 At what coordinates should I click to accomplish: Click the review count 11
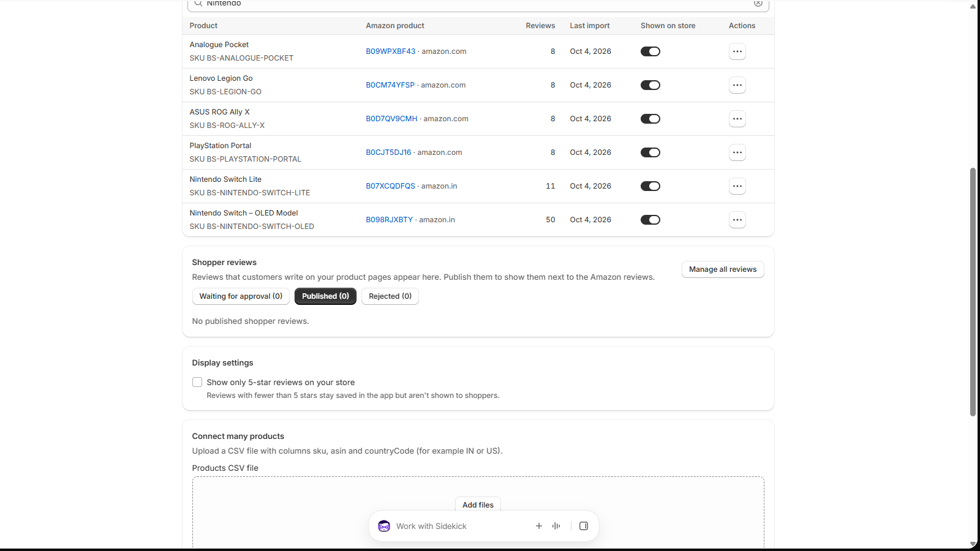pyautogui.click(x=551, y=186)
